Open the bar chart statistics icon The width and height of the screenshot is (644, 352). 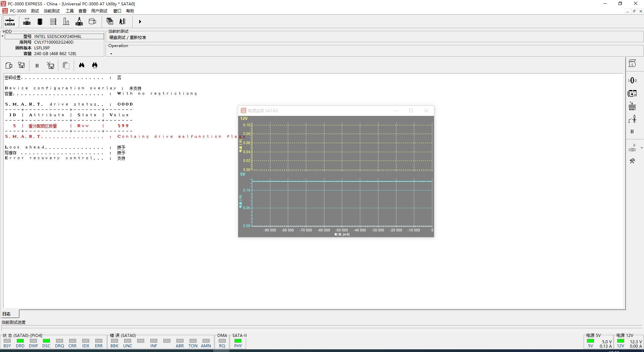pyautogui.click(x=66, y=21)
